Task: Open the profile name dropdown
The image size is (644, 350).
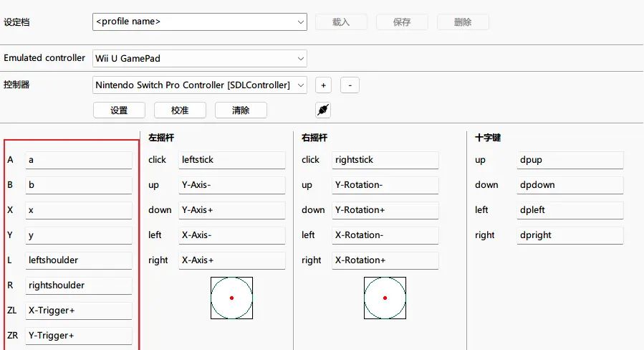Action: point(200,22)
